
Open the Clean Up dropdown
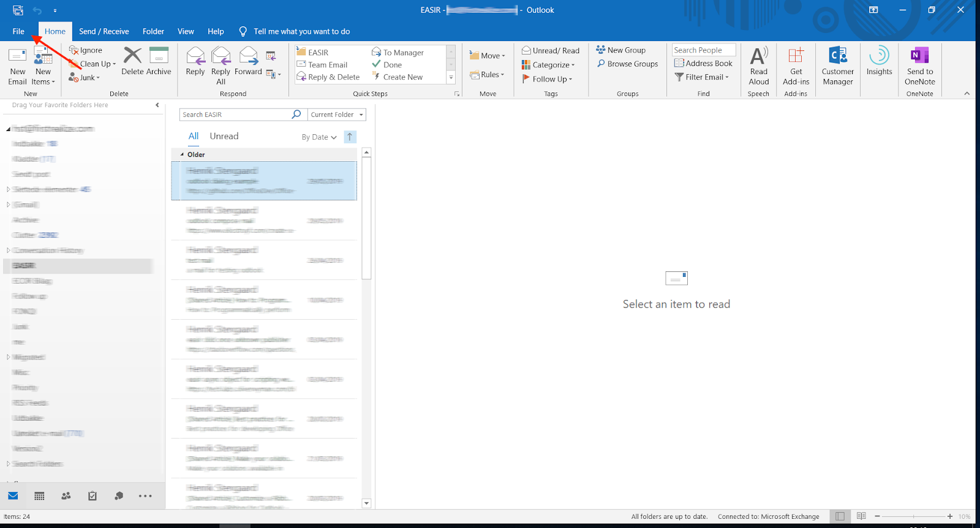(92, 64)
